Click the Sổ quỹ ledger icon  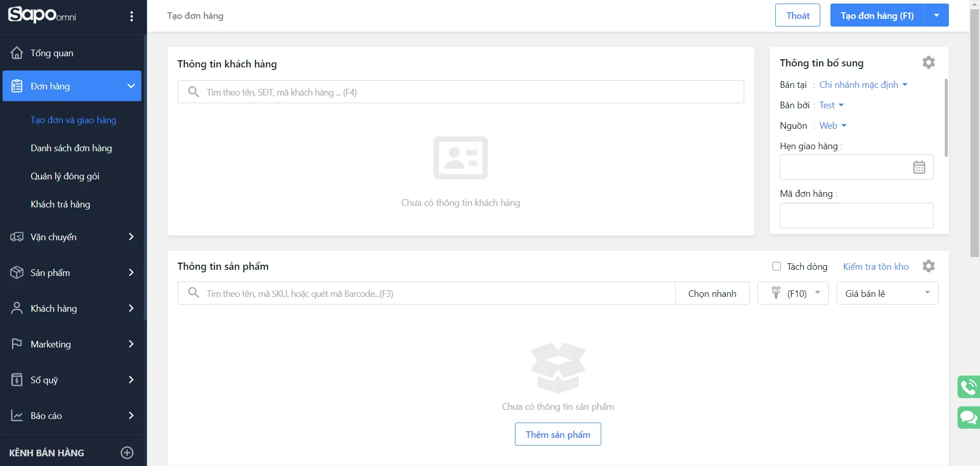[17, 380]
